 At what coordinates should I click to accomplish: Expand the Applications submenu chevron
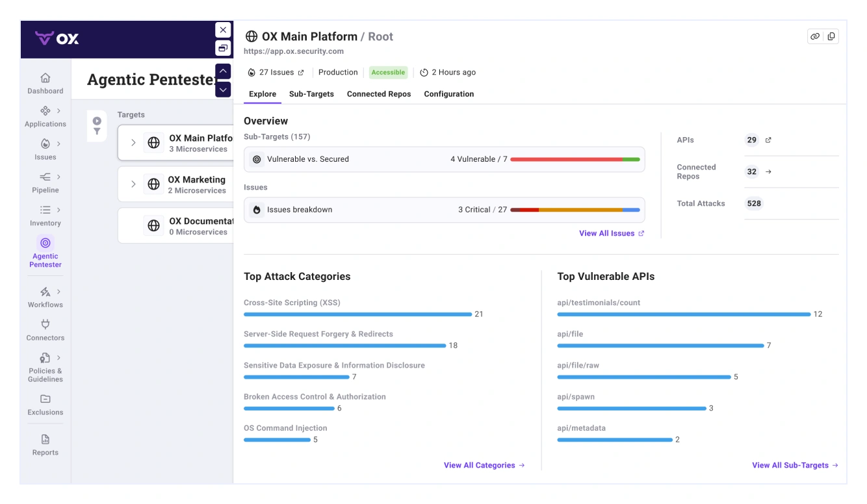pyautogui.click(x=59, y=110)
